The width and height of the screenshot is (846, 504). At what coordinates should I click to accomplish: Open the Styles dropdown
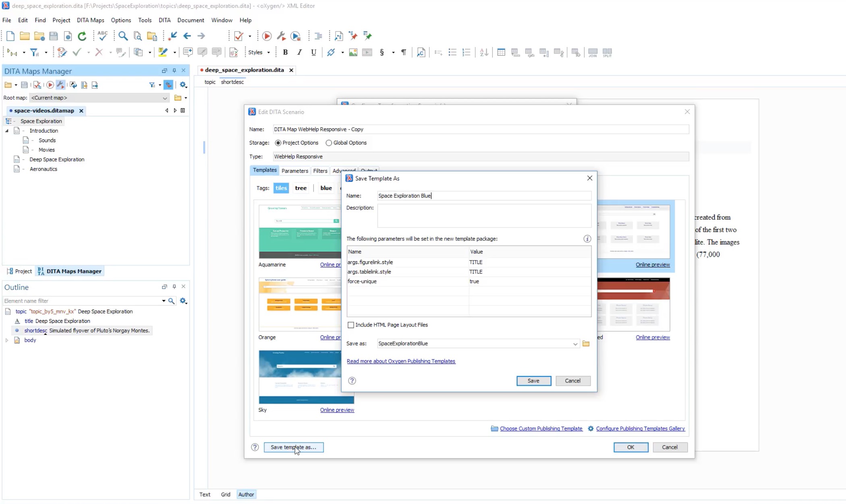pyautogui.click(x=259, y=52)
